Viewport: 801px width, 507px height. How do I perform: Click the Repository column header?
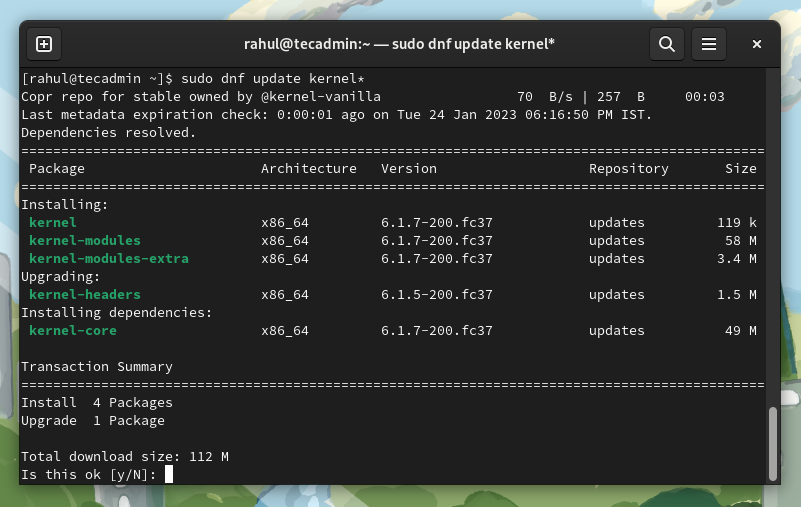(x=628, y=168)
